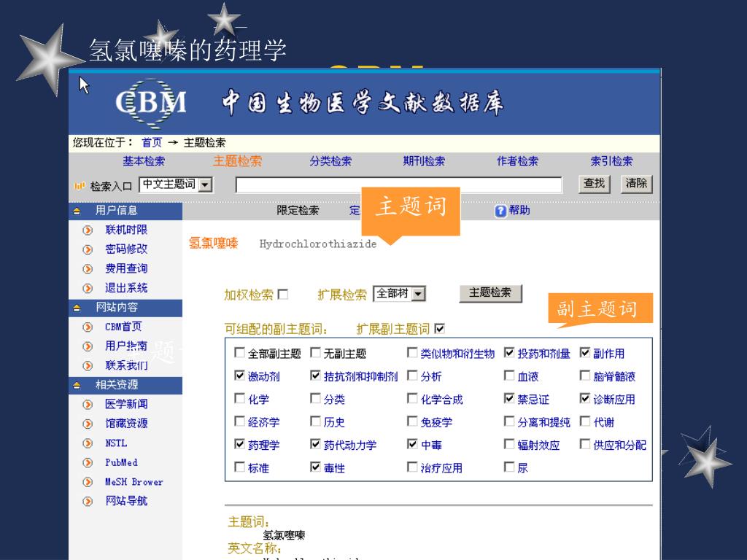Click the 主题检索 submit button
The width and height of the screenshot is (747, 560).
click(x=490, y=293)
